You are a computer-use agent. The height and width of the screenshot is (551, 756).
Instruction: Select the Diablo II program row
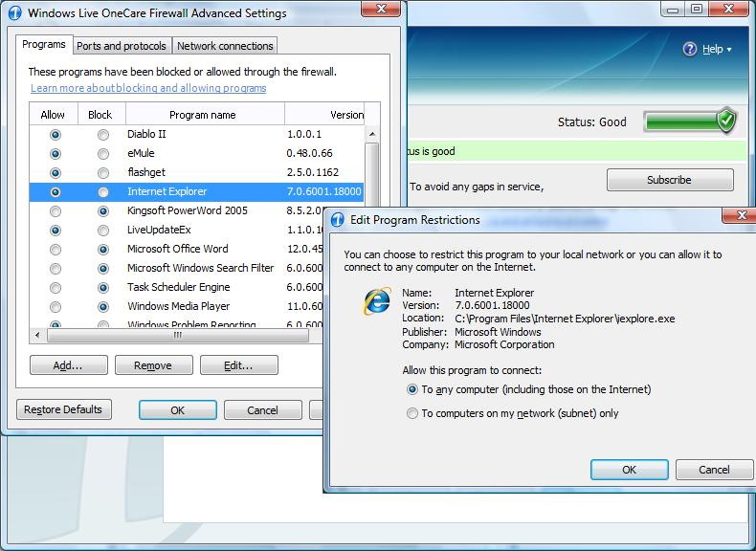point(197,135)
